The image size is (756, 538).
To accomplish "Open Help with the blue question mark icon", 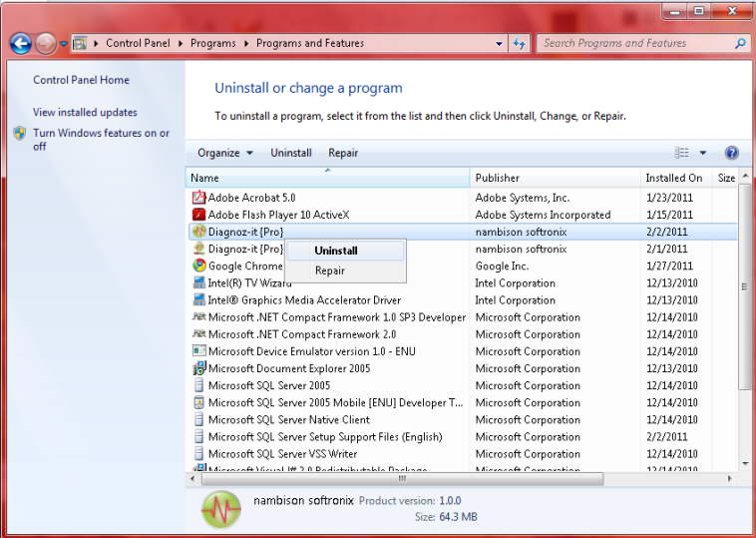I will coord(731,153).
